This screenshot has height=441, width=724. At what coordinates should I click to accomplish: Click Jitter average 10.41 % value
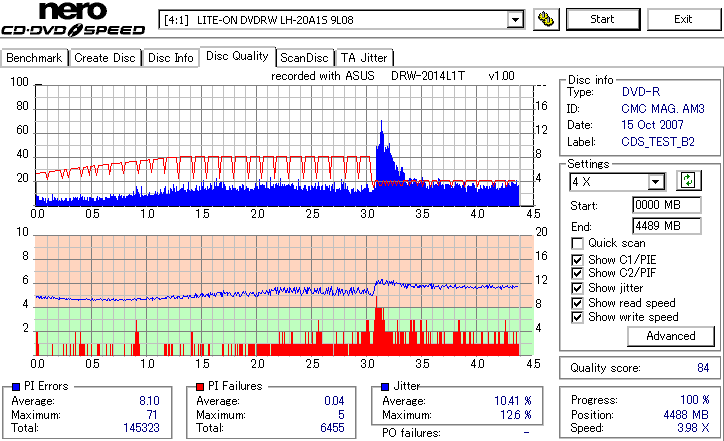tap(513, 401)
